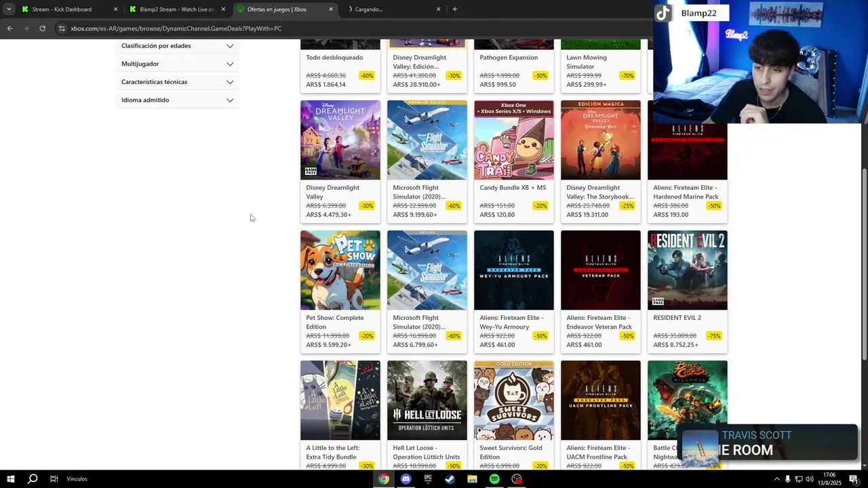The image size is (868, 488).
Task: Show hidden system tray icons
Action: (776, 479)
